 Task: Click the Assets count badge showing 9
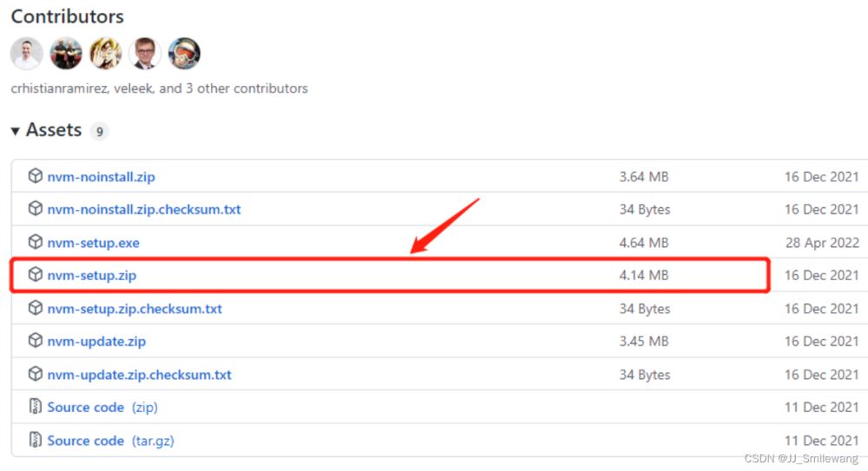pyautogui.click(x=100, y=132)
